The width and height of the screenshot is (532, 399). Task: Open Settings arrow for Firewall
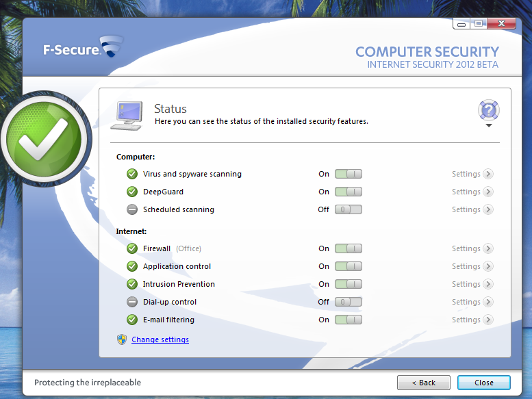488,248
